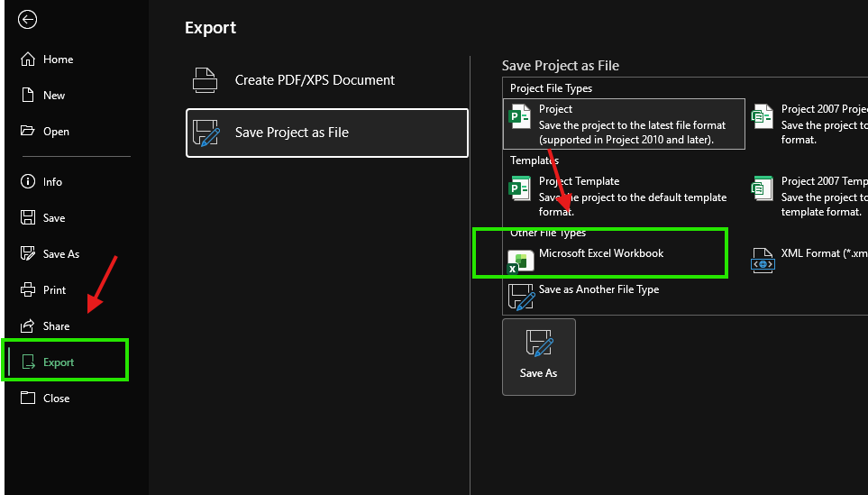
Task: Click the Project 2007 file type icon
Action: (x=763, y=116)
